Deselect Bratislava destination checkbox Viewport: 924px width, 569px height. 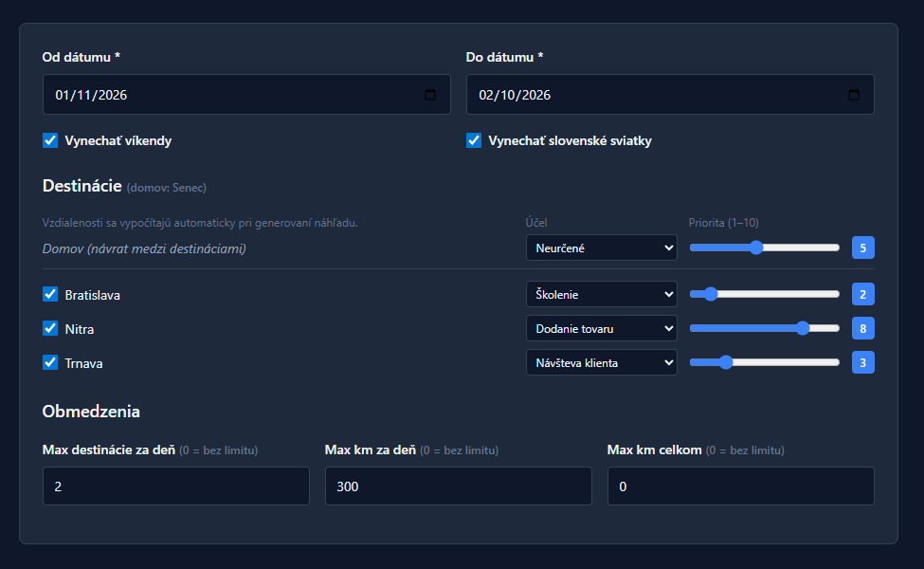(51, 294)
